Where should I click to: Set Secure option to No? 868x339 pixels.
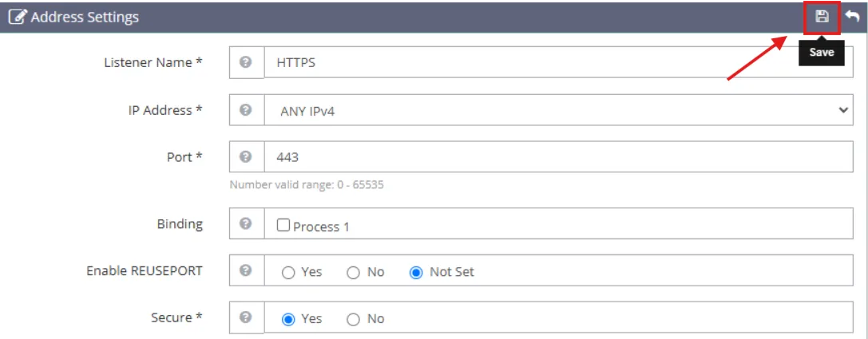tap(353, 319)
